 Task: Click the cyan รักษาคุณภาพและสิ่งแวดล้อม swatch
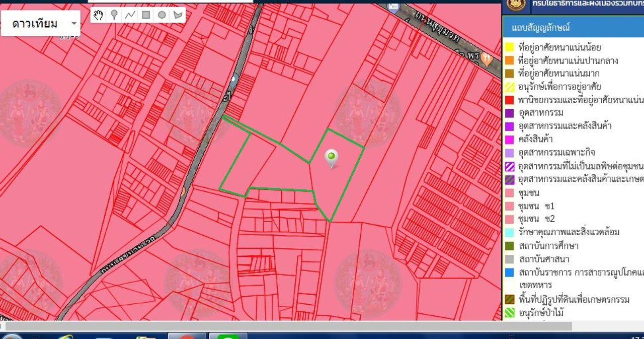coord(510,232)
